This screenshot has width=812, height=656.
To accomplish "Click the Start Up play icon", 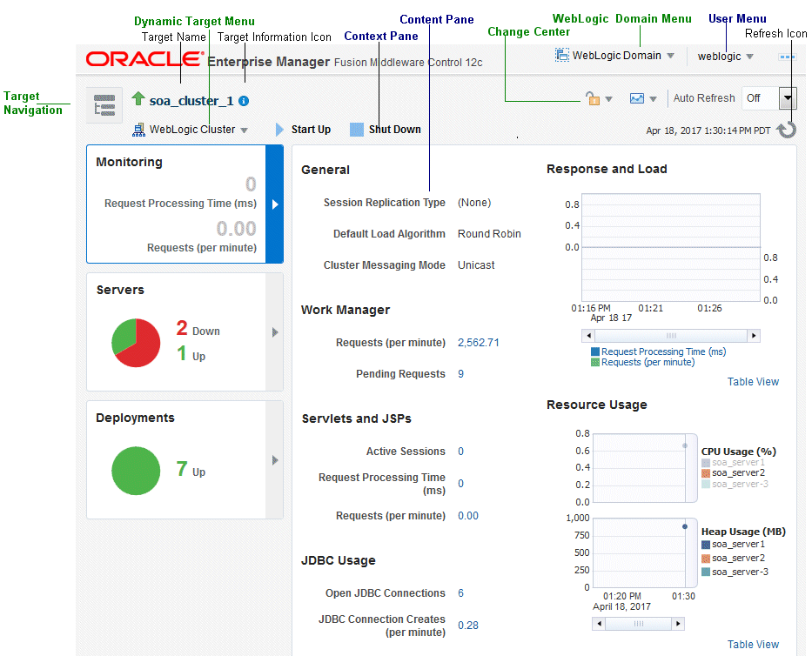I will coord(279,130).
